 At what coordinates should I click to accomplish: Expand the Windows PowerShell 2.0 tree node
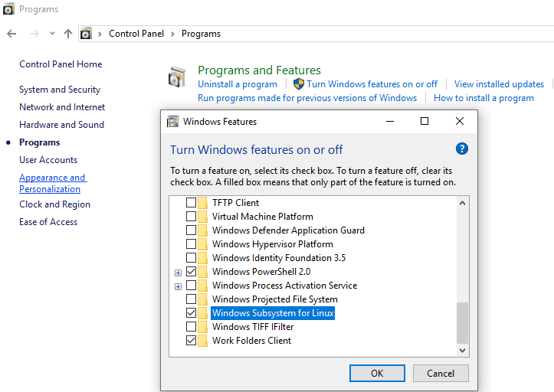pyautogui.click(x=178, y=272)
